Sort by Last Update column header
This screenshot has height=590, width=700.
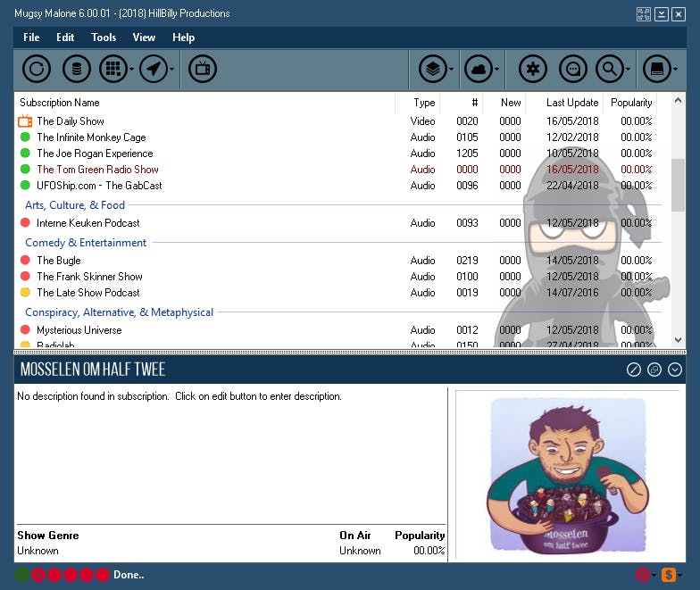tap(572, 103)
